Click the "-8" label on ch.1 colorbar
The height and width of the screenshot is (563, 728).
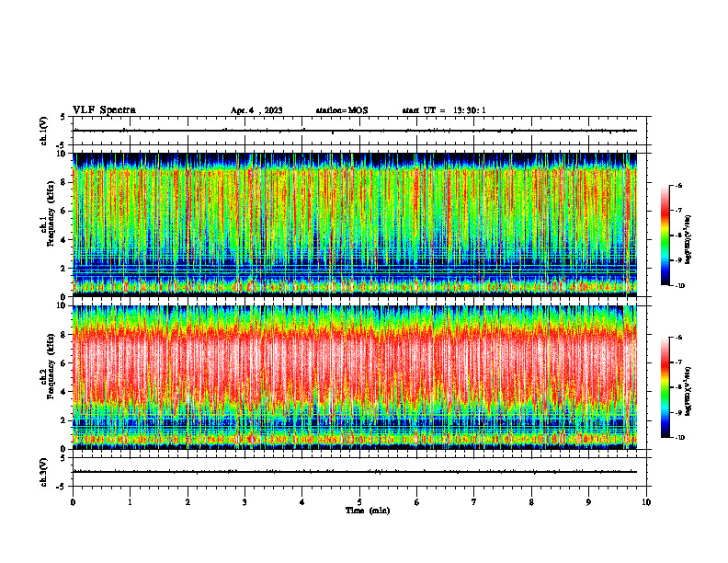(679, 236)
